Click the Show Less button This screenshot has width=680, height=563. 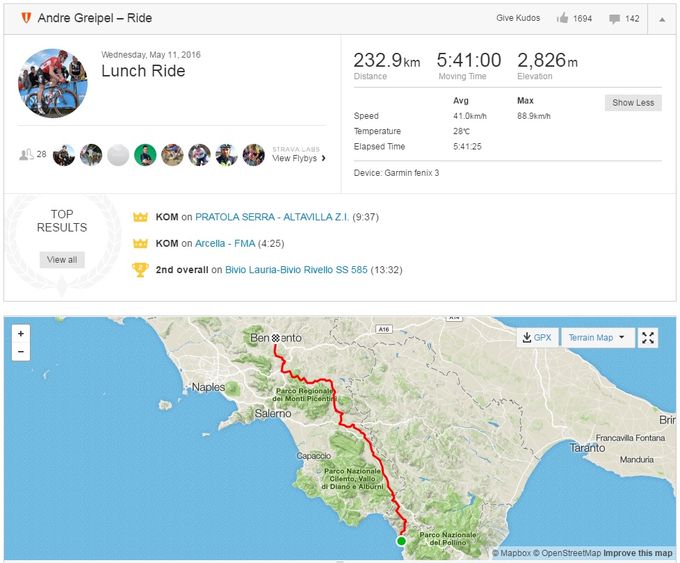(x=633, y=103)
